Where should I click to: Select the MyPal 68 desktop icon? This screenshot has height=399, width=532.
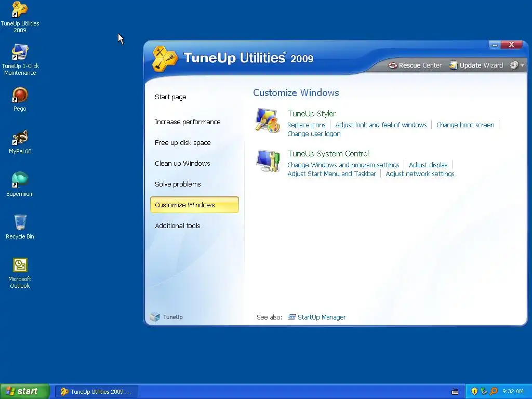pos(20,142)
